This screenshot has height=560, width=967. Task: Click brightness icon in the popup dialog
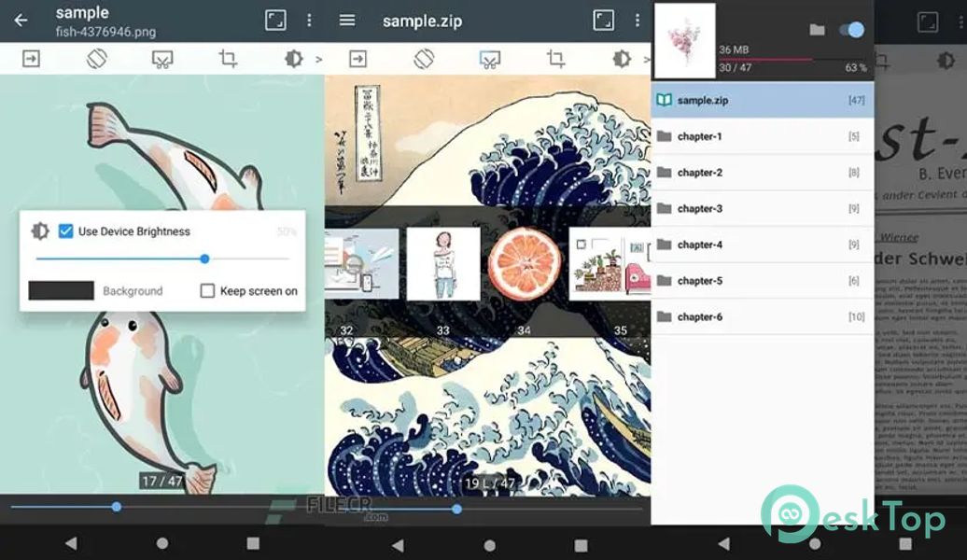pyautogui.click(x=41, y=231)
